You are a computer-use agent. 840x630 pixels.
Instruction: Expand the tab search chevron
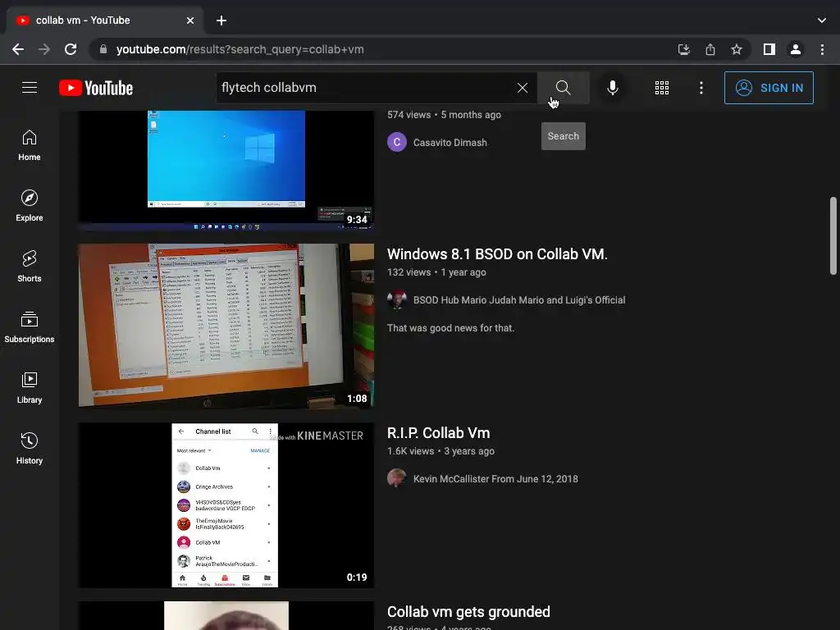(821, 21)
